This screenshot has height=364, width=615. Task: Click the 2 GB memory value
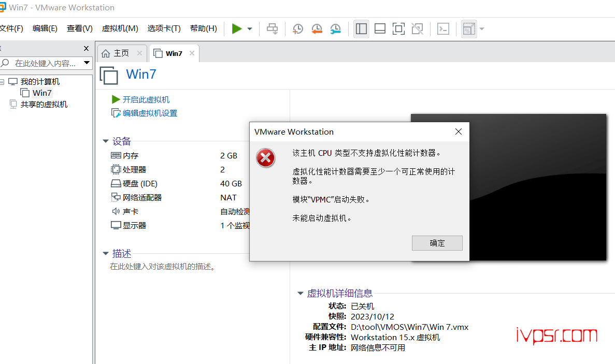pyautogui.click(x=228, y=155)
